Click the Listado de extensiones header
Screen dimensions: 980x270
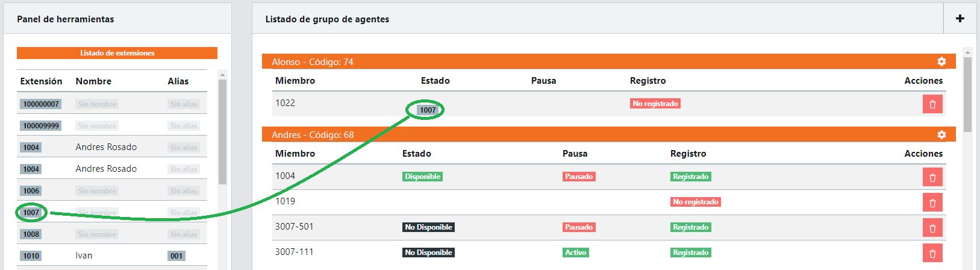coord(117,53)
